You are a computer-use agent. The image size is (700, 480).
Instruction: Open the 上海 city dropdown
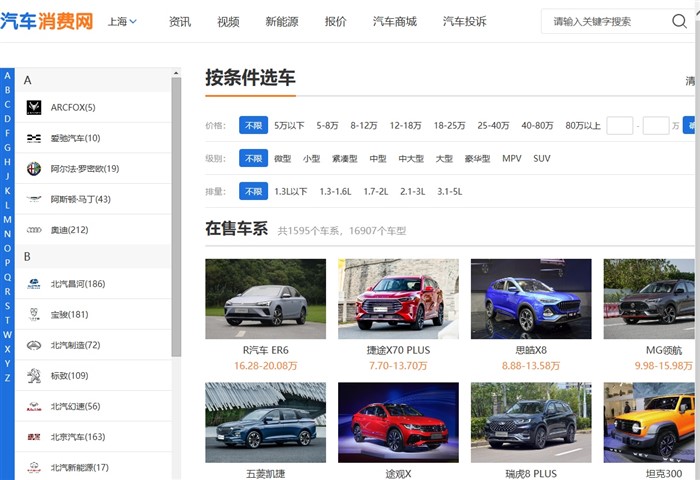click(x=122, y=21)
